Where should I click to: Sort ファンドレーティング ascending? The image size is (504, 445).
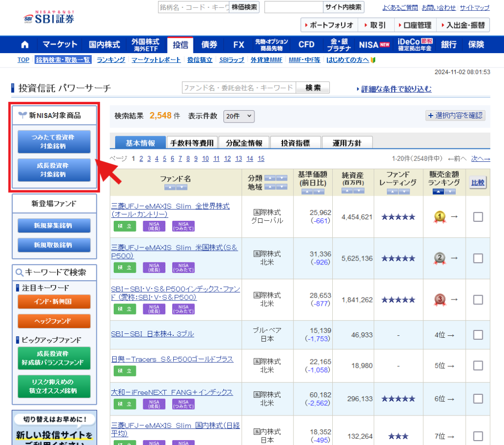click(x=392, y=192)
